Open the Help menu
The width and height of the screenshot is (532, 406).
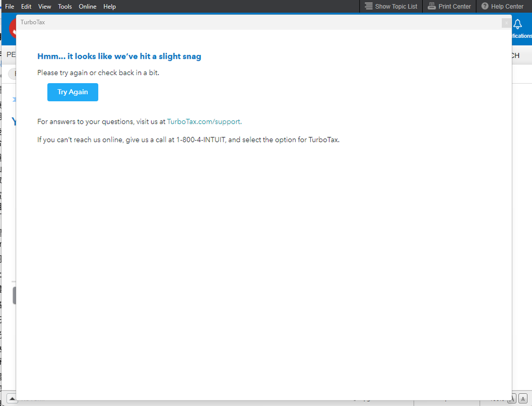(x=109, y=6)
